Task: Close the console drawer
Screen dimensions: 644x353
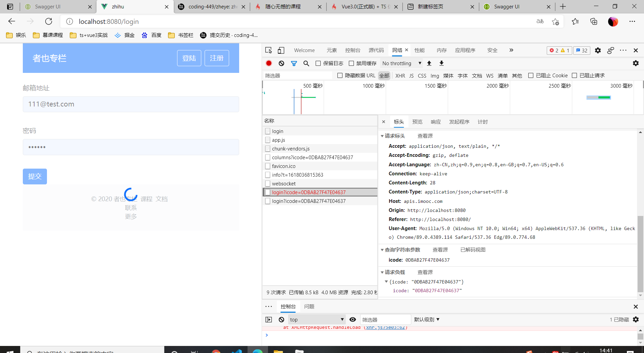Action: pos(636,307)
